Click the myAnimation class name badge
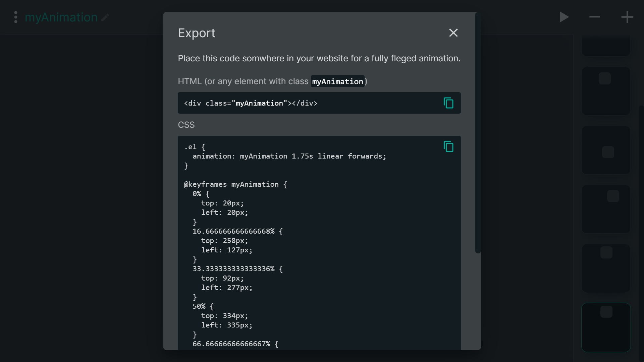 coord(337,81)
